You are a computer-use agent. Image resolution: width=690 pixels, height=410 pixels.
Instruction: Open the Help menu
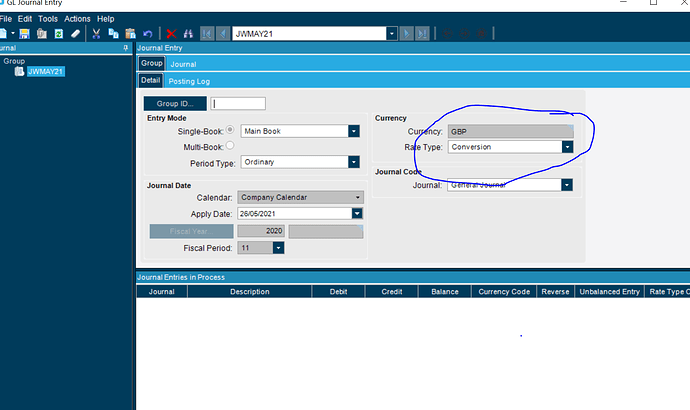point(106,19)
